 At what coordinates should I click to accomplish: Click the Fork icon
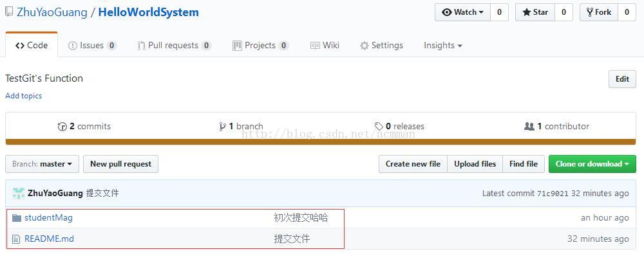[590, 12]
